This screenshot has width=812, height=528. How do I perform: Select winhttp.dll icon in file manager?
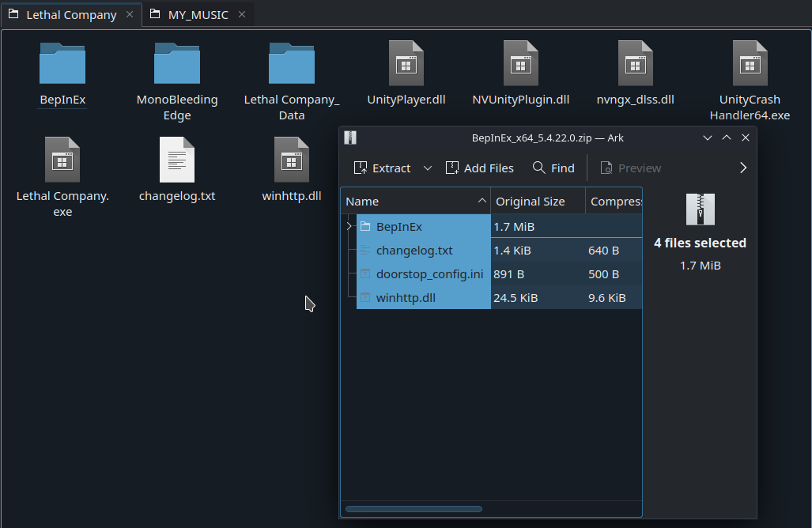click(292, 160)
